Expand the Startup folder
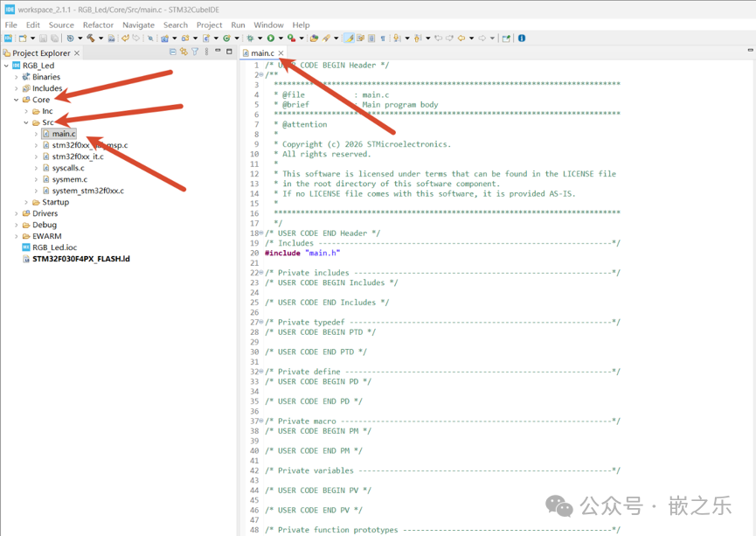Screen dimensions: 756x536 point(26,202)
